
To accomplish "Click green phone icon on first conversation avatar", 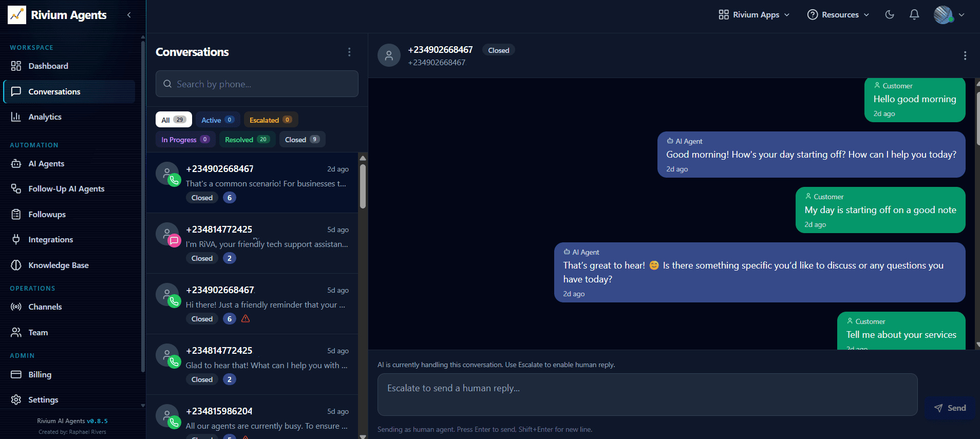I will (175, 180).
